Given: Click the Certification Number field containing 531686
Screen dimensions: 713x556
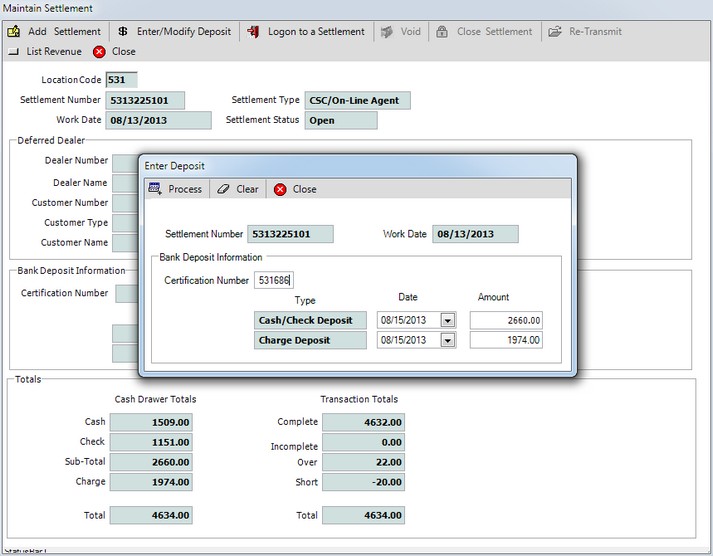Looking at the screenshot, I should tap(274, 280).
